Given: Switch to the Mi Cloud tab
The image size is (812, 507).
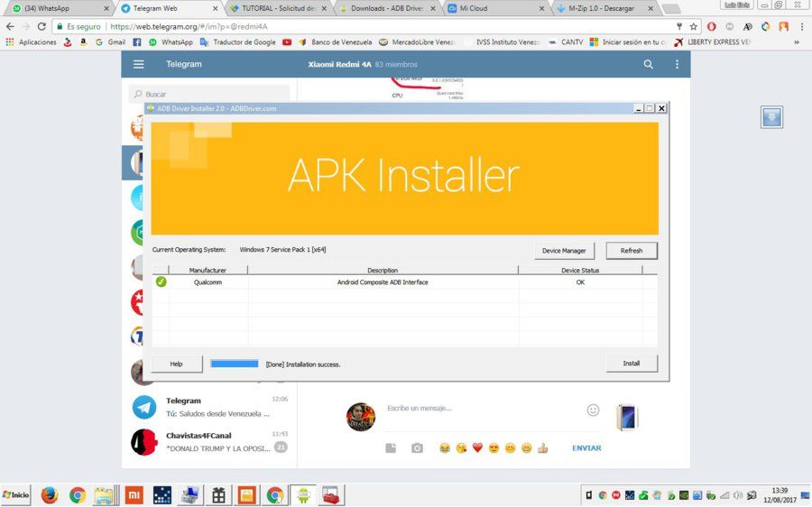Looking at the screenshot, I should (496, 8).
